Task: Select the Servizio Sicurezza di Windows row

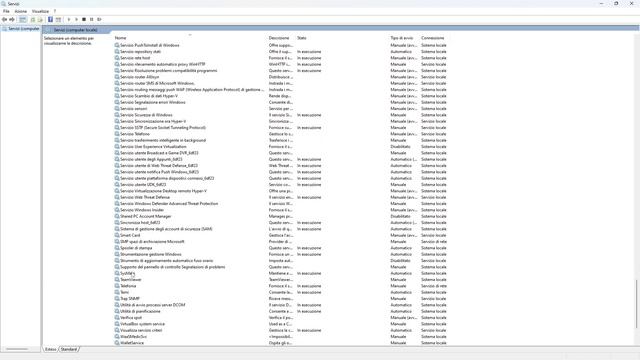Action: click(x=281, y=115)
